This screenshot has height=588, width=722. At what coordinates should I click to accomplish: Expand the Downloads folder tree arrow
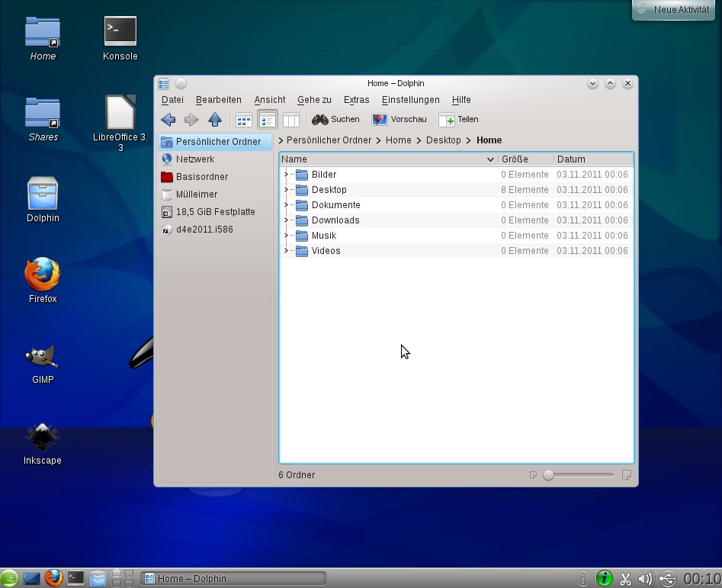coord(286,220)
